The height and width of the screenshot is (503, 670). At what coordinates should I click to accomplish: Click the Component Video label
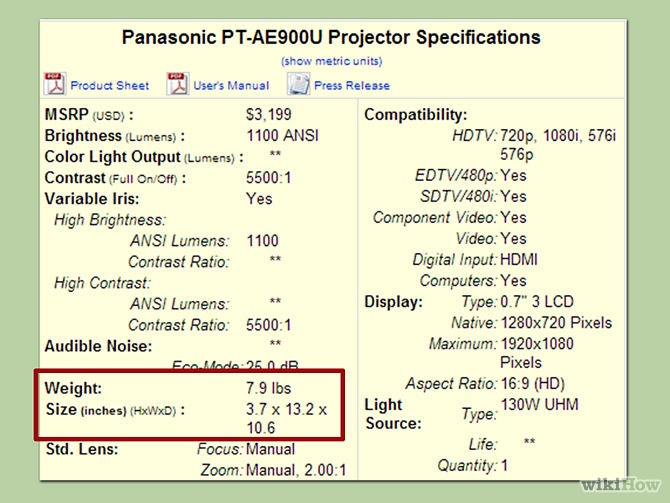click(x=435, y=218)
